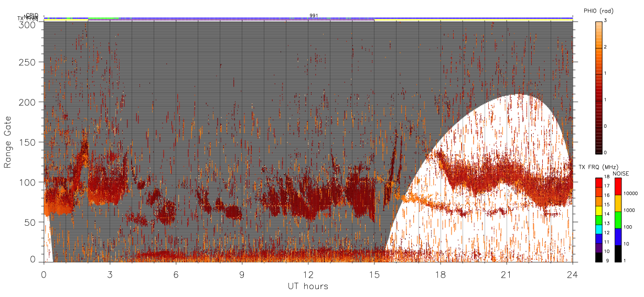The image size is (644, 297).
Task: Click the cyan 12–13 MHz TX FRQ swatch
Action: point(598,229)
